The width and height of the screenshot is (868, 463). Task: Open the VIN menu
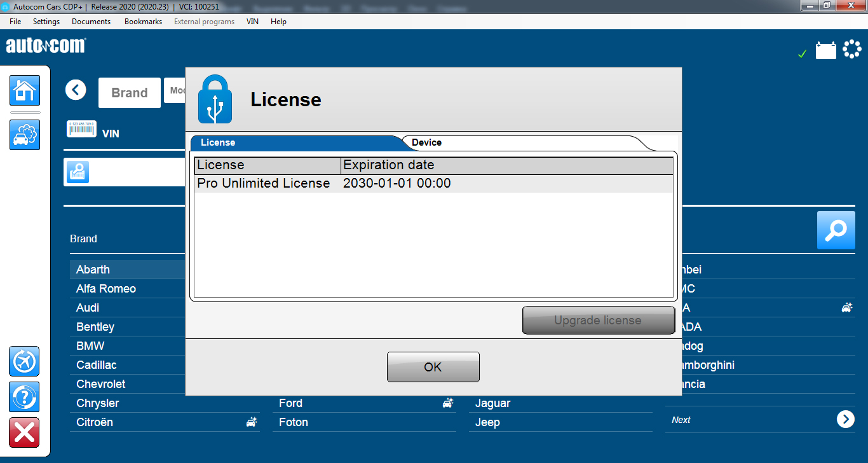tap(252, 22)
